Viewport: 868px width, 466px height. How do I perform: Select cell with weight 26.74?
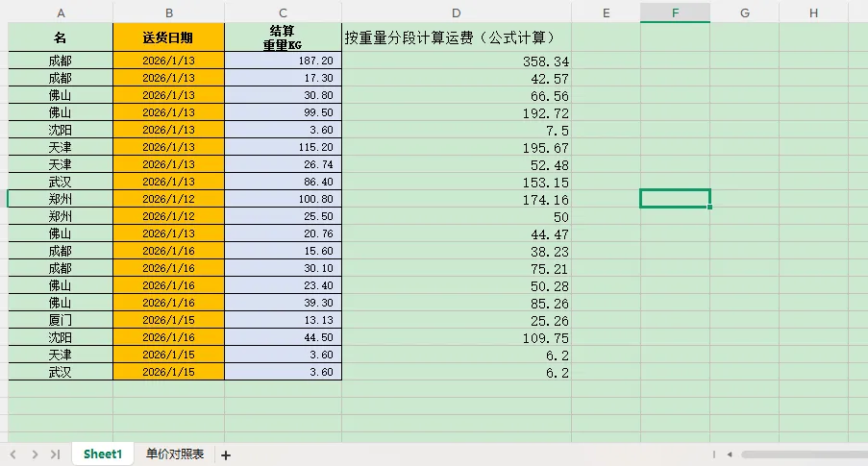(x=283, y=164)
